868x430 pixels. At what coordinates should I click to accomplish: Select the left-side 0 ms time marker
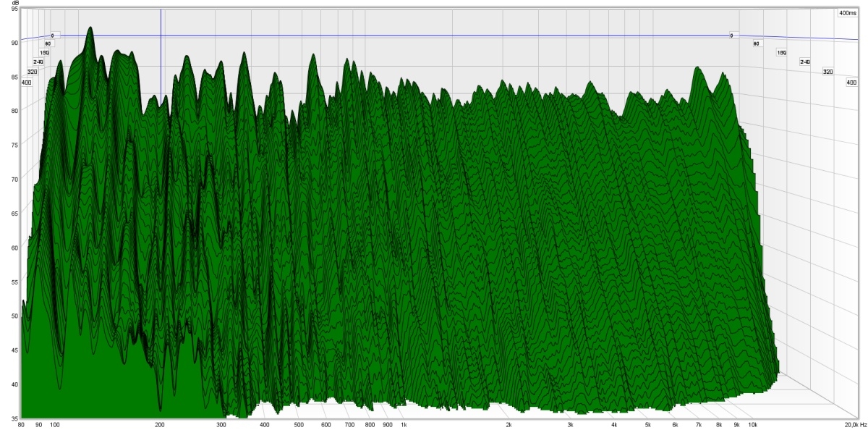(x=52, y=35)
